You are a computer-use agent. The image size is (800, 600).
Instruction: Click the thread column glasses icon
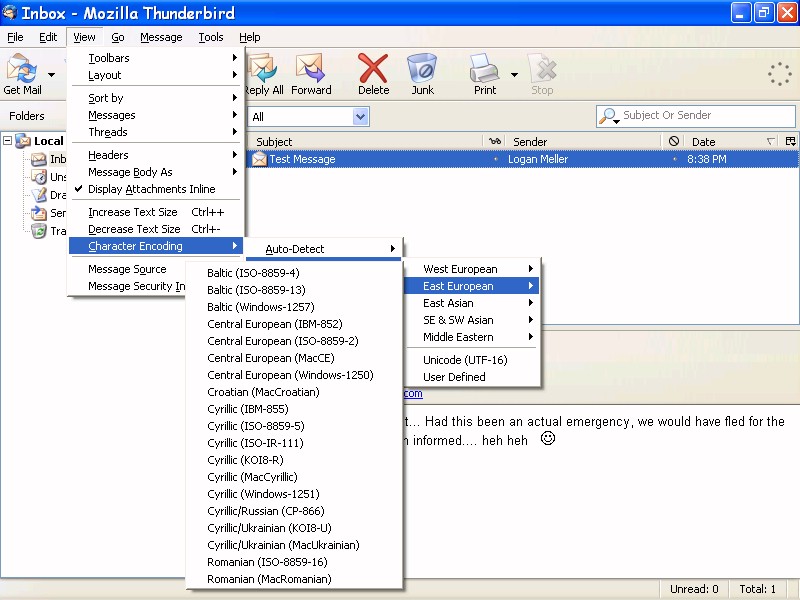click(495, 141)
